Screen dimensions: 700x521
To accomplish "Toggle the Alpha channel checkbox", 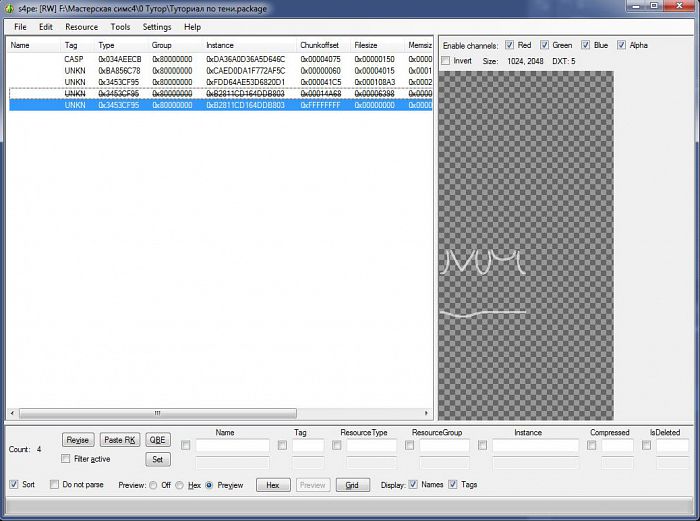I will [x=622, y=45].
